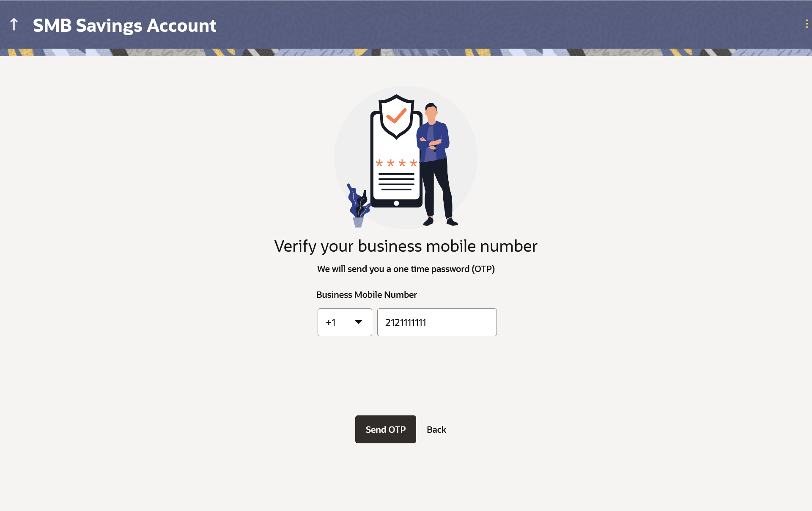This screenshot has height=511, width=812.
Task: Open the three-dot options menu
Action: pos(807,24)
